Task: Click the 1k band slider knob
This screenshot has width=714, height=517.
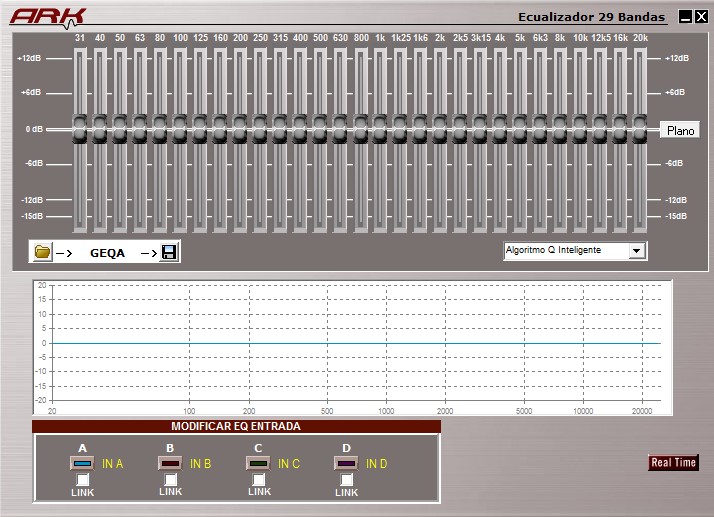Action: click(x=380, y=129)
